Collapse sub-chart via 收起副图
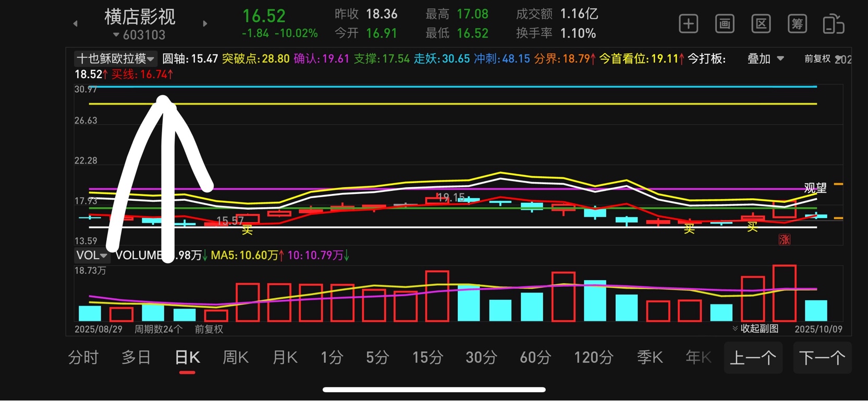The width and height of the screenshot is (868, 401). point(755,329)
